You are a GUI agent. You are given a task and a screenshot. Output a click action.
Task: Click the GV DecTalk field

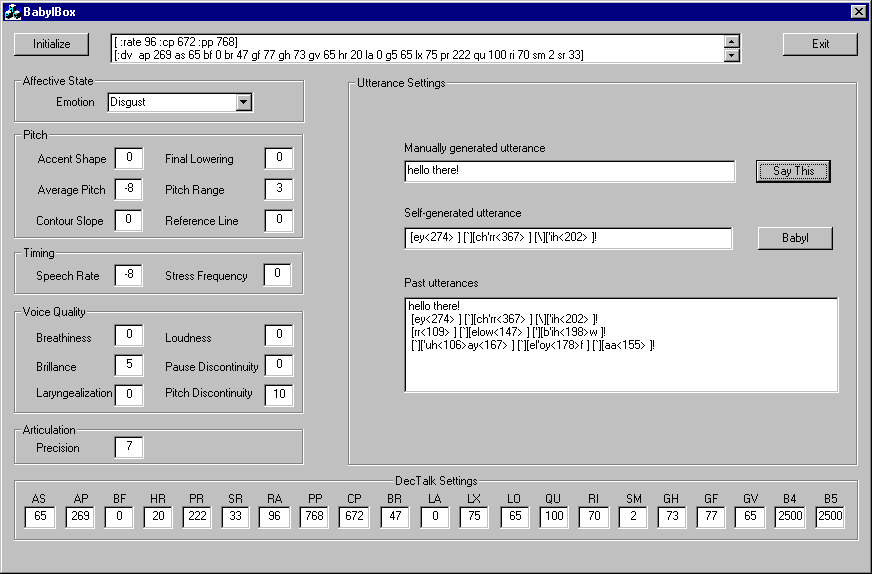point(750,517)
